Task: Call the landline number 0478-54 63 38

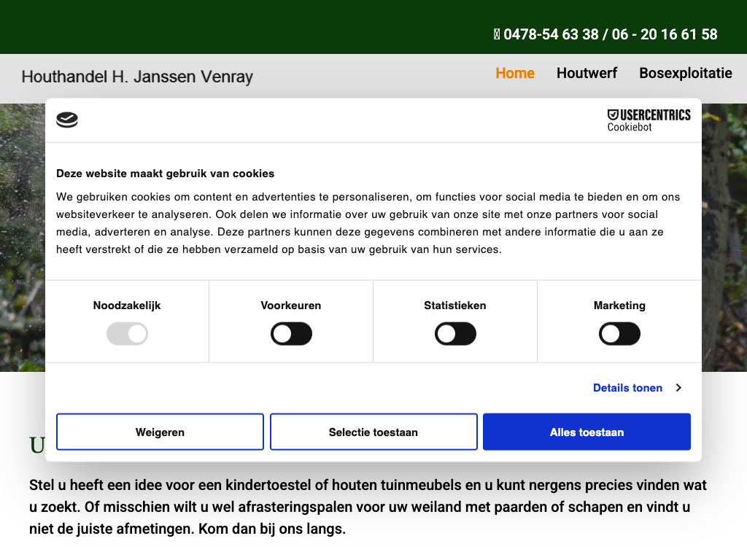Action: pyautogui.click(x=551, y=34)
